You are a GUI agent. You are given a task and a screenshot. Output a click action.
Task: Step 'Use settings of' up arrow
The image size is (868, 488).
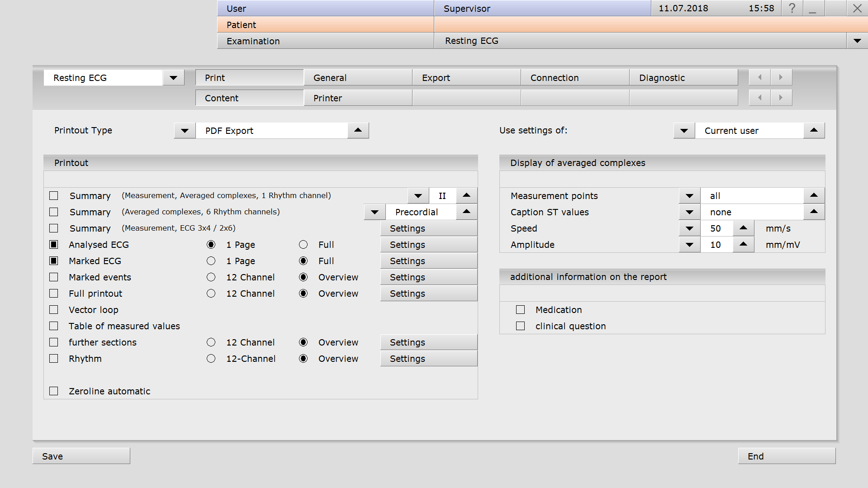point(814,131)
